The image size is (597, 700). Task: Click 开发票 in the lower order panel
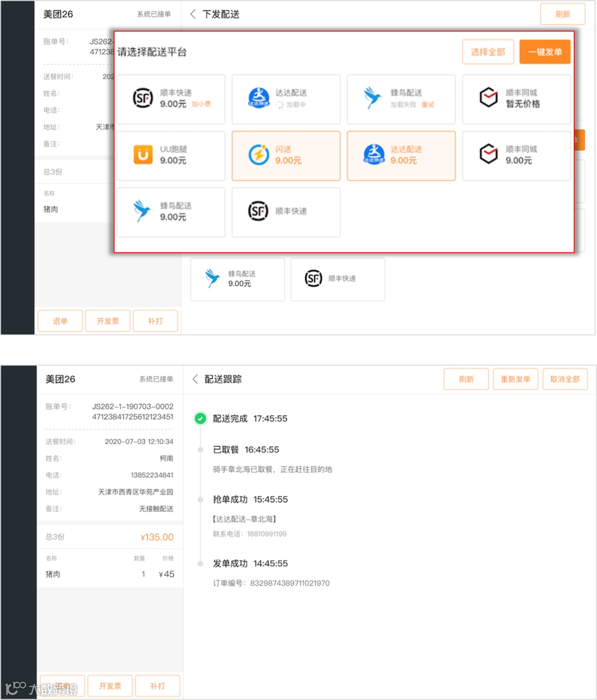[110, 686]
